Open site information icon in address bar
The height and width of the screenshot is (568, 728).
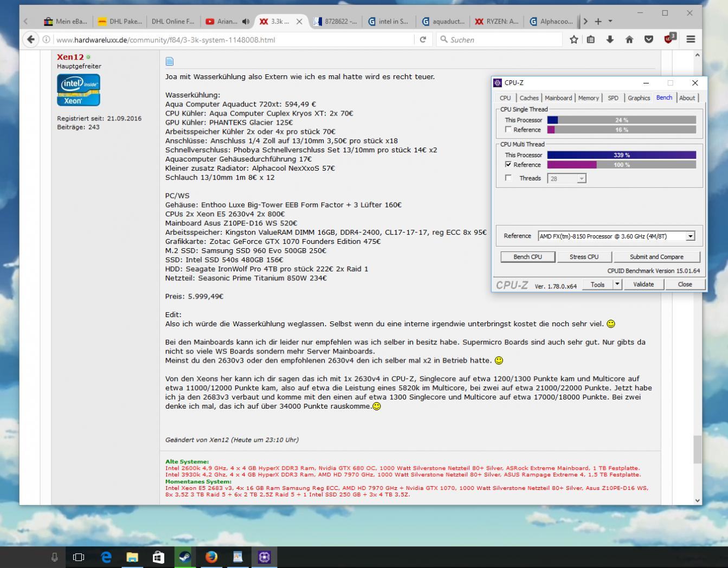(x=47, y=40)
